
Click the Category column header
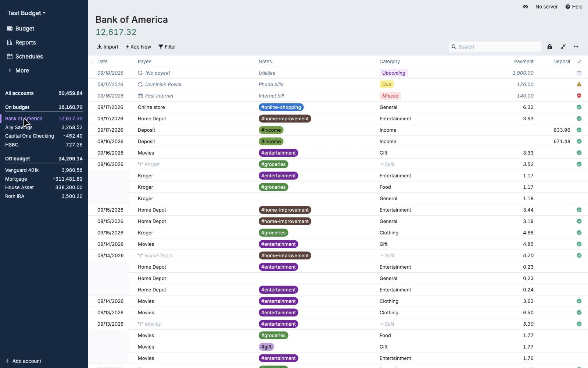(390, 61)
